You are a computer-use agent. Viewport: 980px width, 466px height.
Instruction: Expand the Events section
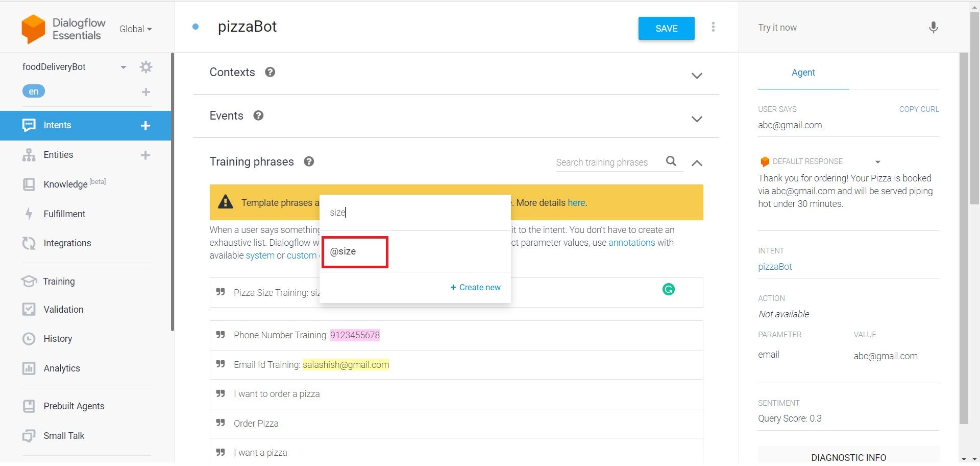tap(696, 119)
